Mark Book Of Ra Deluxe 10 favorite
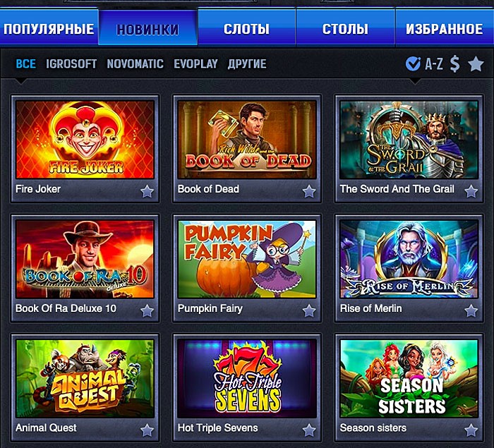 pyautogui.click(x=147, y=310)
